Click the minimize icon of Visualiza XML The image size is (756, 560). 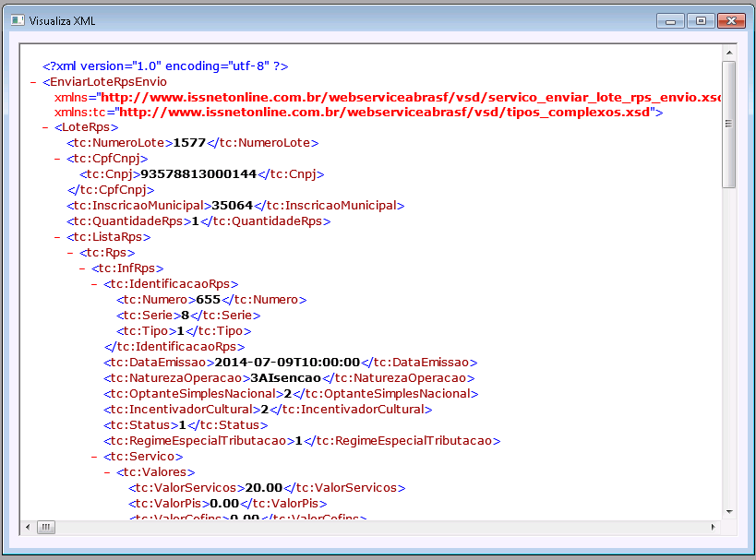click(670, 19)
